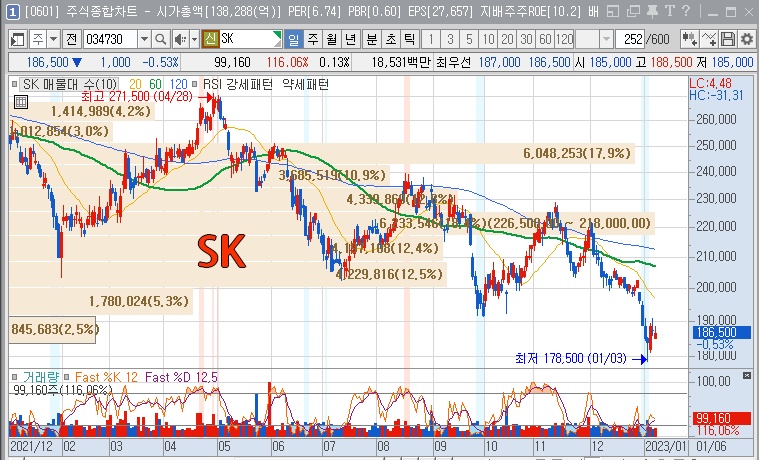Image resolution: width=759 pixels, height=460 pixels.
Task: Click the 최저 178,500 (01/03) label
Action: (571, 358)
